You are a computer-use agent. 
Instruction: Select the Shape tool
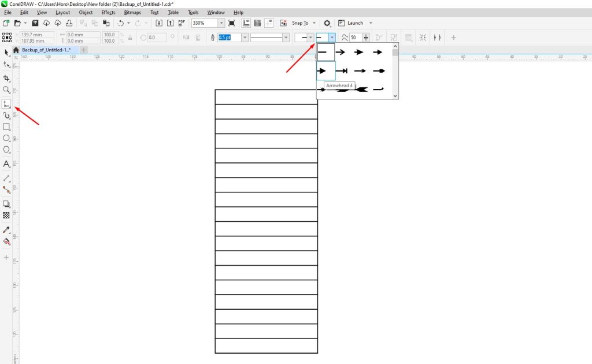(6, 64)
